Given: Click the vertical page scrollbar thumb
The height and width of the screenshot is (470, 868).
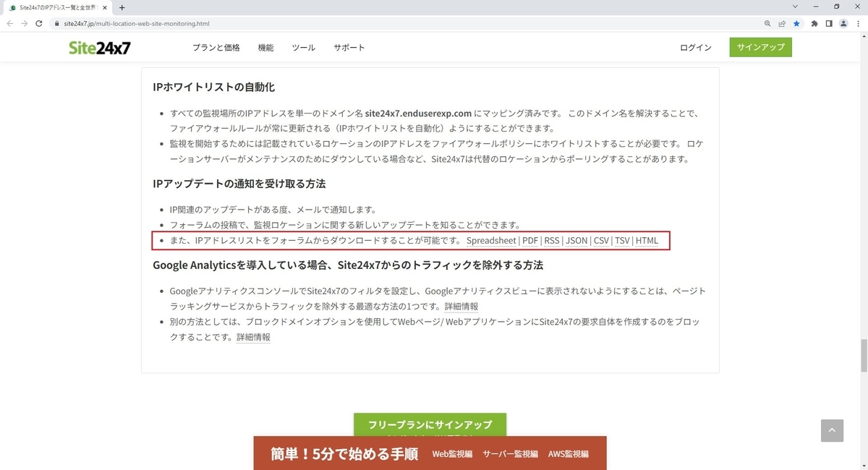Looking at the screenshot, I should point(863,354).
